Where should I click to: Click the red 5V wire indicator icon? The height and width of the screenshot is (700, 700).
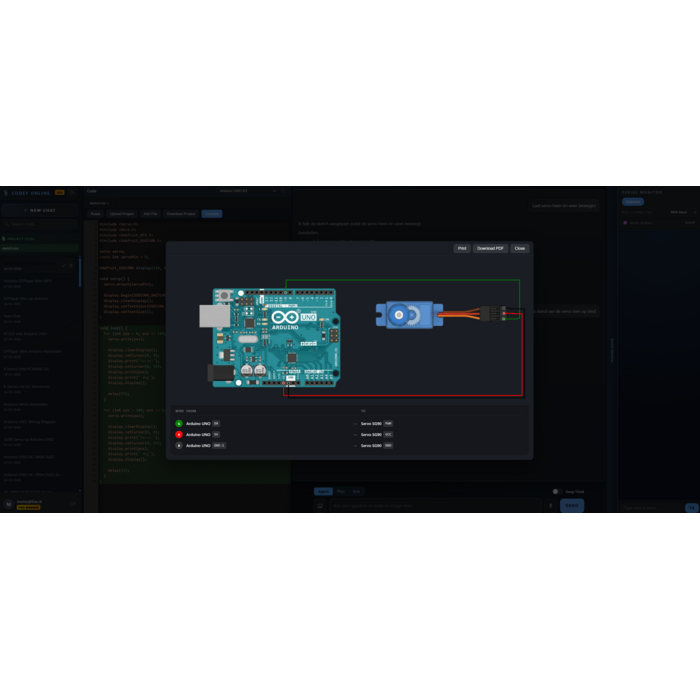[179, 435]
